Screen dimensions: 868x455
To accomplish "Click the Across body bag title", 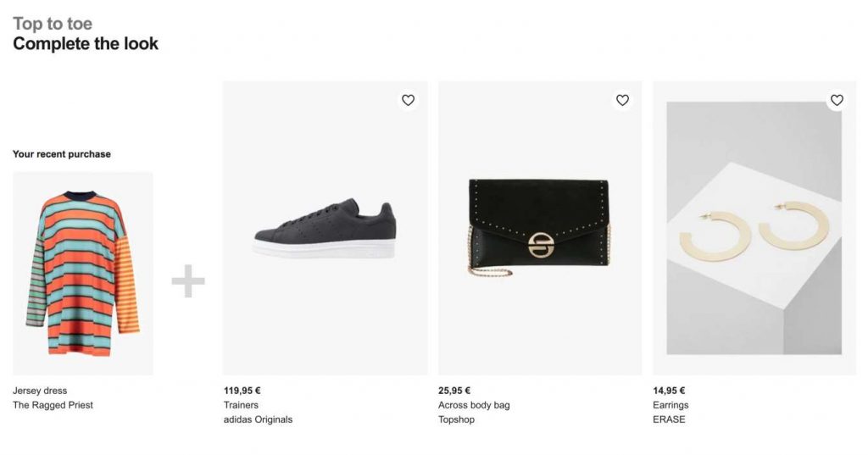I will (474, 405).
